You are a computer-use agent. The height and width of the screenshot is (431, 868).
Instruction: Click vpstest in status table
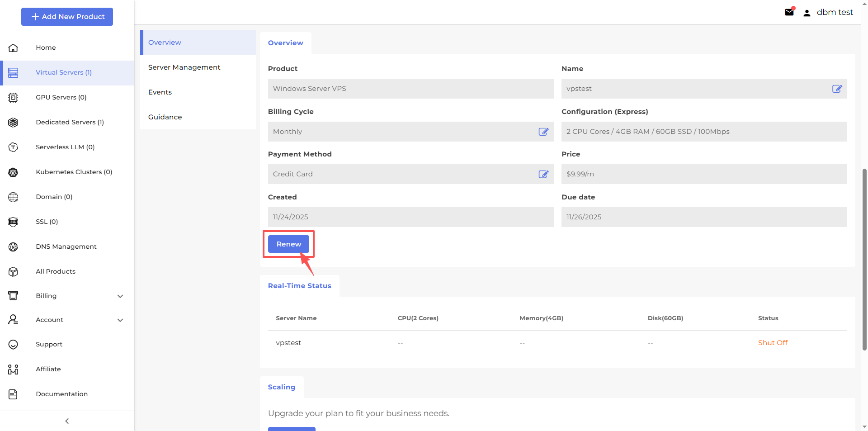coord(288,343)
